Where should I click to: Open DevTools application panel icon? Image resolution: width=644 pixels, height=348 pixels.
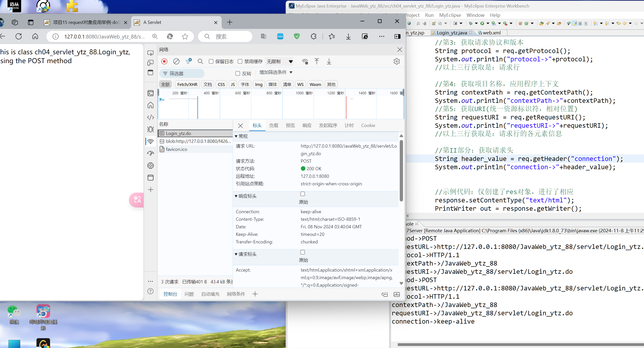pyautogui.click(x=150, y=178)
